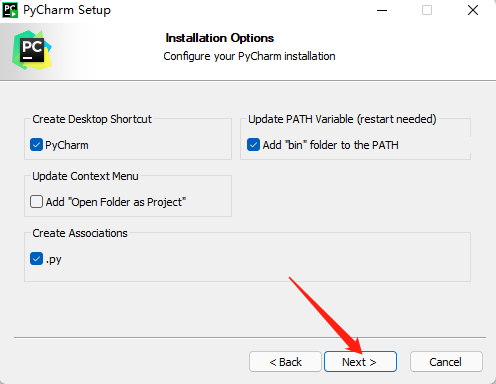Click the PyCharm icon in the title bar

point(10,10)
